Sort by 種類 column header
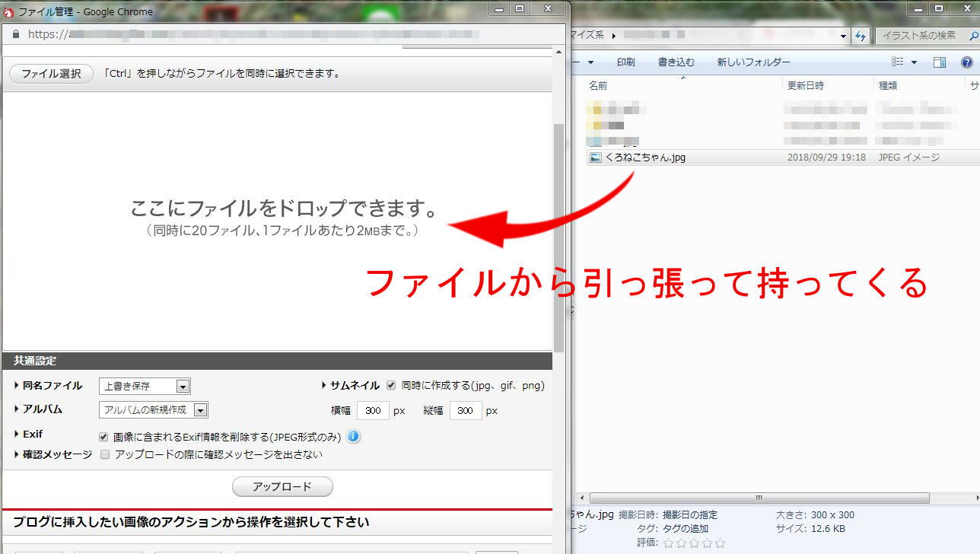This screenshot has width=980, height=554. pyautogui.click(x=888, y=85)
